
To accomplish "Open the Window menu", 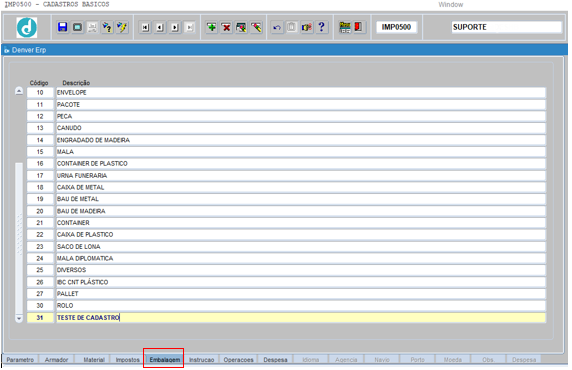I will (451, 5).
